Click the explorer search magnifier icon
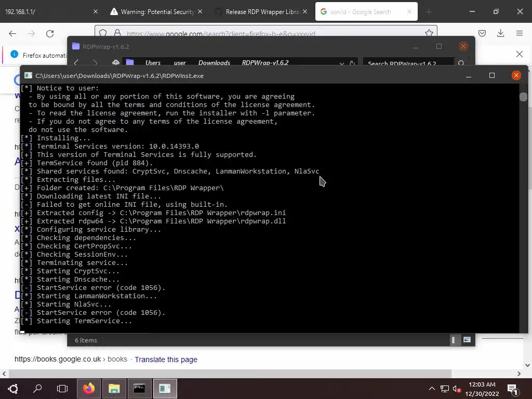Image resolution: width=532 pixels, height=399 pixels. click(461, 63)
